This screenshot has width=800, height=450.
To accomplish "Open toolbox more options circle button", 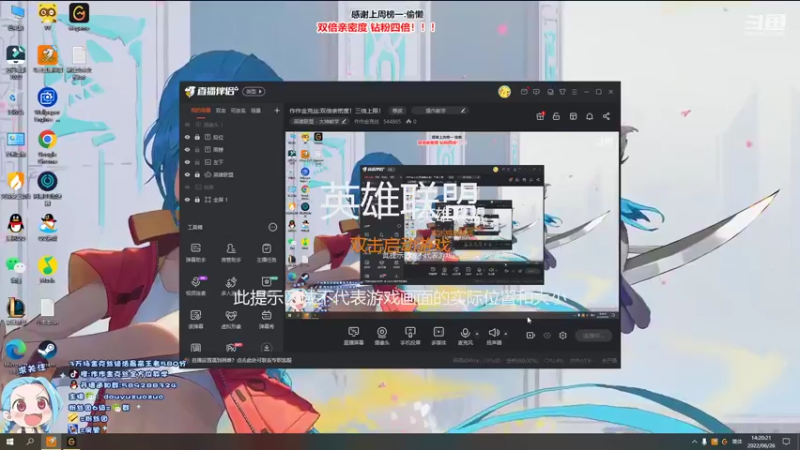I will [x=273, y=227].
